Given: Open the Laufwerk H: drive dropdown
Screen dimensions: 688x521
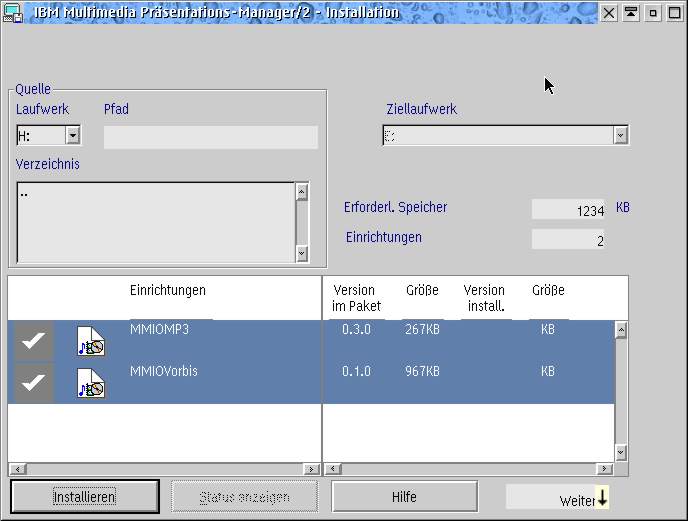Looking at the screenshot, I should tap(73, 135).
